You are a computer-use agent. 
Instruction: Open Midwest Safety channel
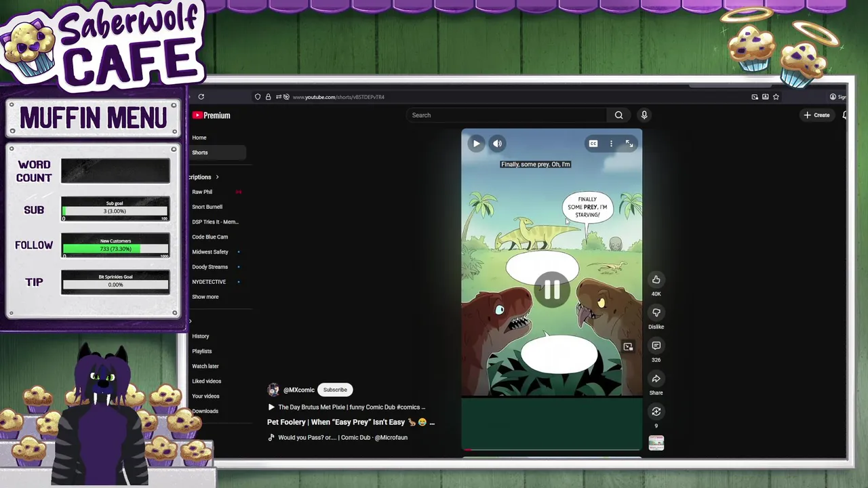click(210, 252)
